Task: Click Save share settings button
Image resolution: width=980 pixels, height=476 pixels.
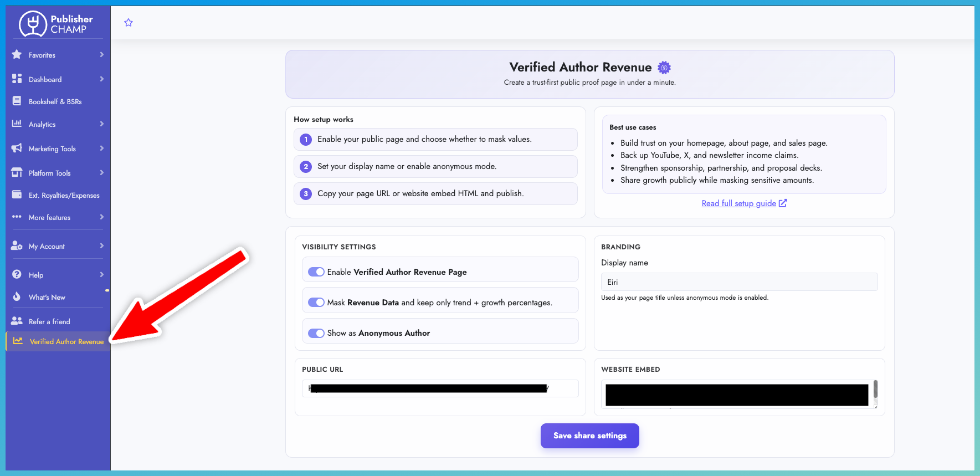Action: tap(590, 436)
